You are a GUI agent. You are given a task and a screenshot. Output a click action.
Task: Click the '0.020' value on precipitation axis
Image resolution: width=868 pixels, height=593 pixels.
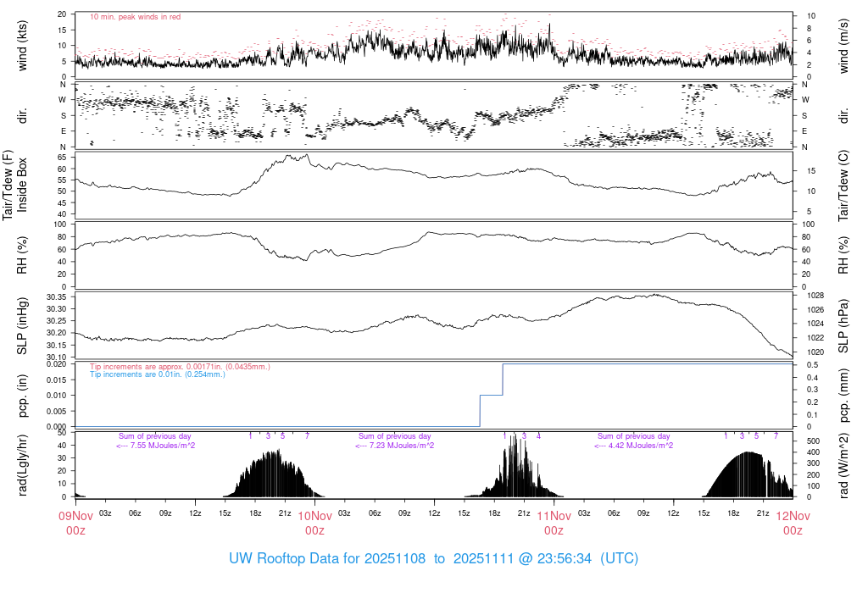[x=57, y=364]
